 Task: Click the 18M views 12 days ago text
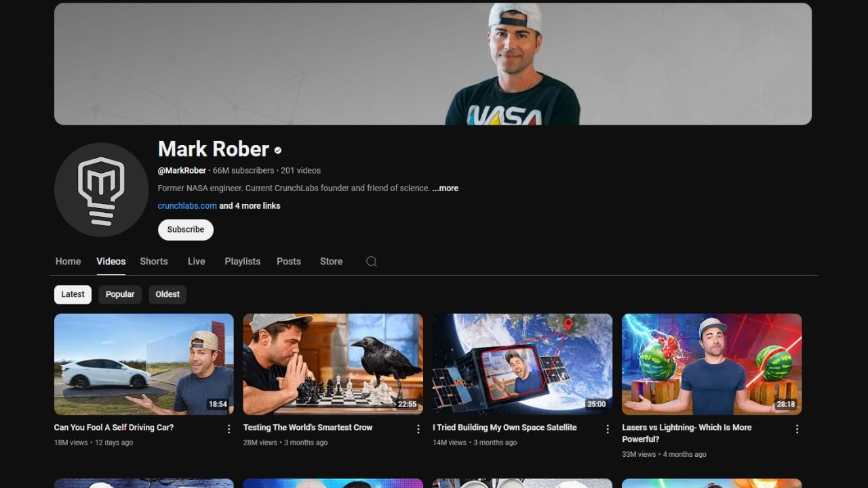pyautogui.click(x=94, y=443)
